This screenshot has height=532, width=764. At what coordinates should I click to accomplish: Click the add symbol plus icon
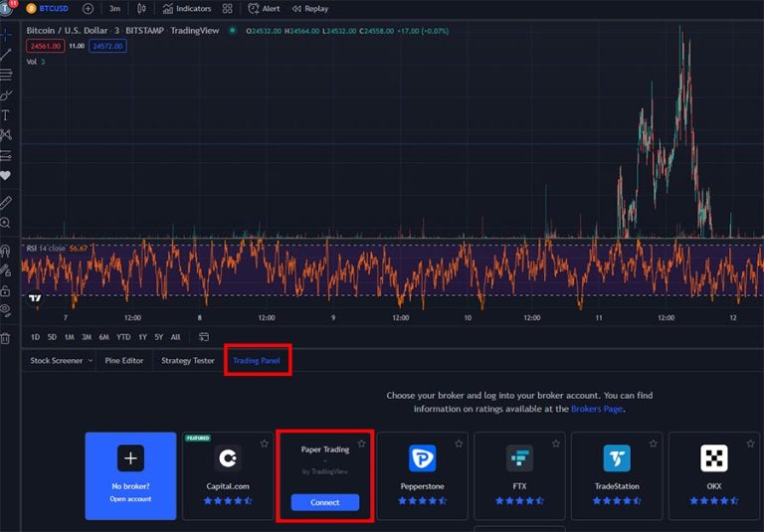coord(88,8)
